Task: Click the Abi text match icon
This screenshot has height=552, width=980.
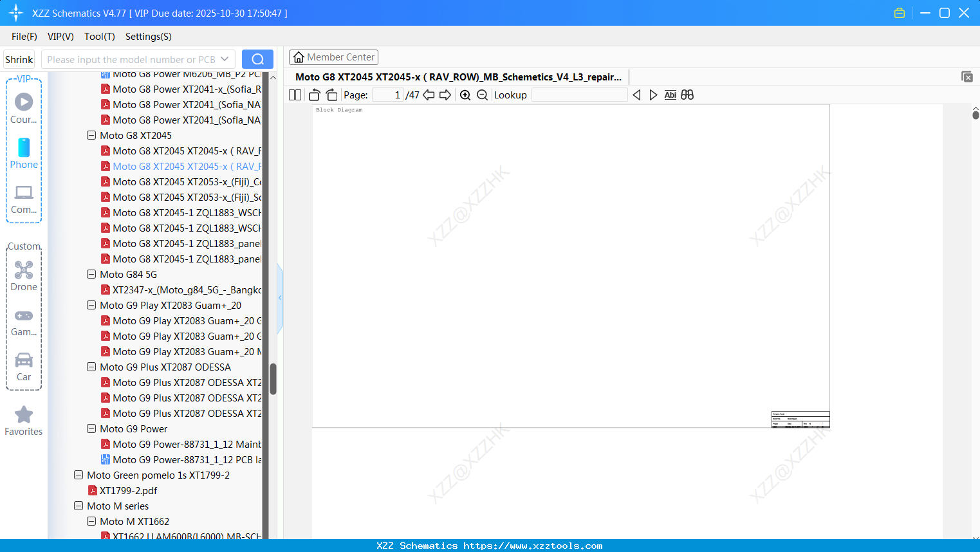Action: [x=670, y=95]
